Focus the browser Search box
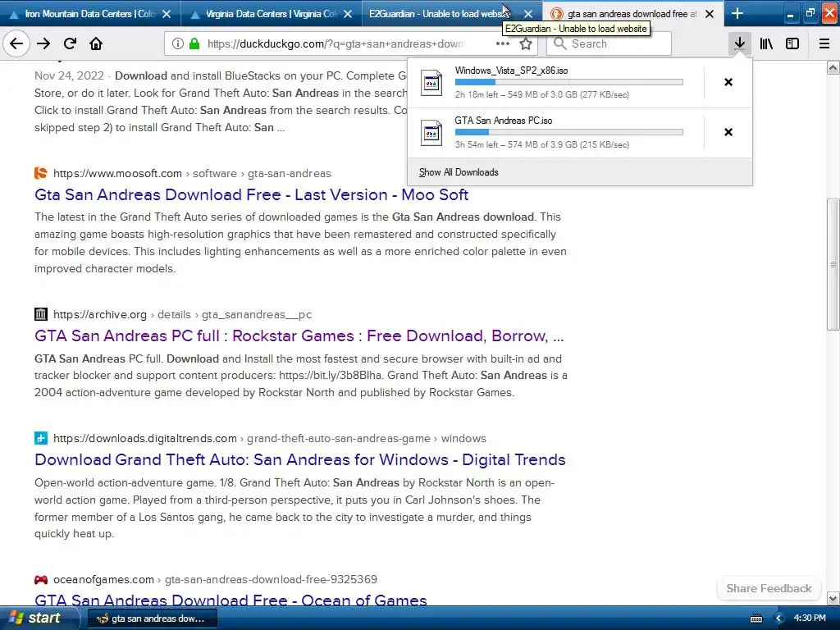The width and height of the screenshot is (840, 630). (609, 44)
